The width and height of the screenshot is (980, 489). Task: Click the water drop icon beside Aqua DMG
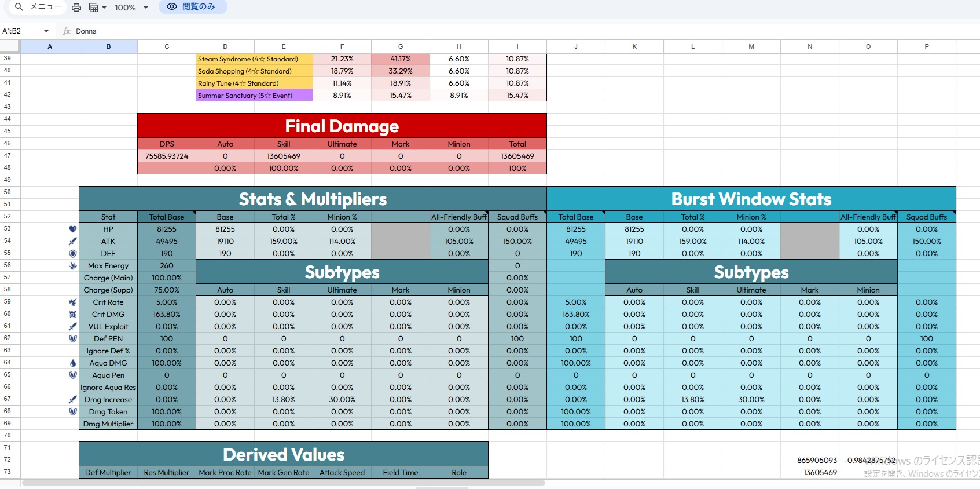(72, 363)
